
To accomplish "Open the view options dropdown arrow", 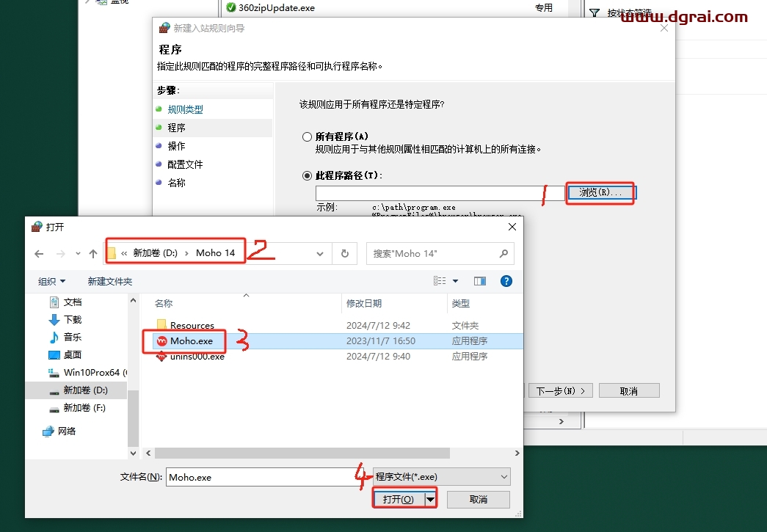I will click(x=455, y=281).
